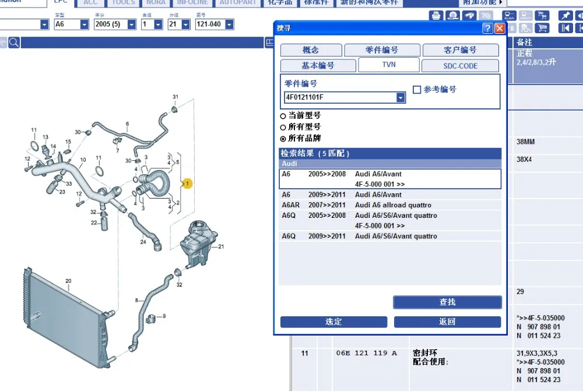The image size is (583, 392).
Task: Switch to the SDC-CODE tab
Action: tap(461, 66)
